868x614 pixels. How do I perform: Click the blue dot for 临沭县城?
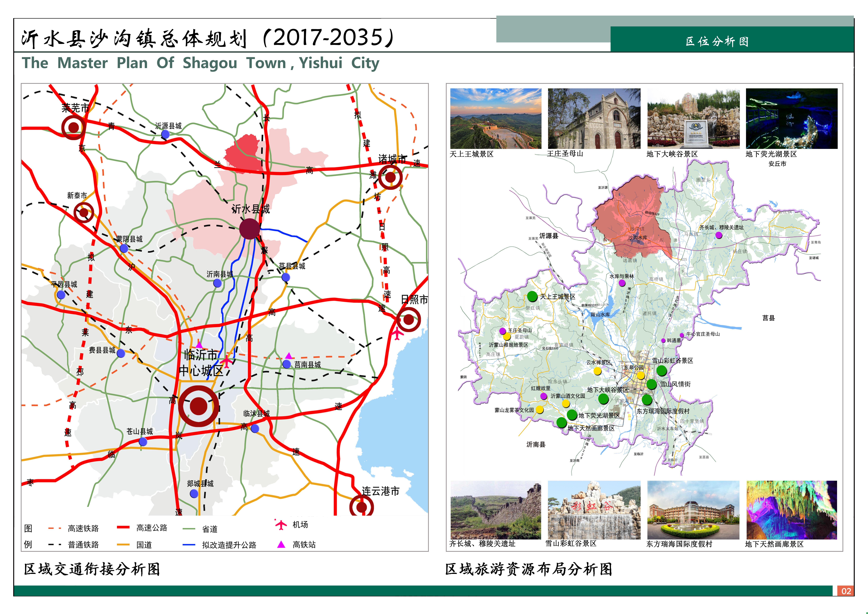click(255, 429)
